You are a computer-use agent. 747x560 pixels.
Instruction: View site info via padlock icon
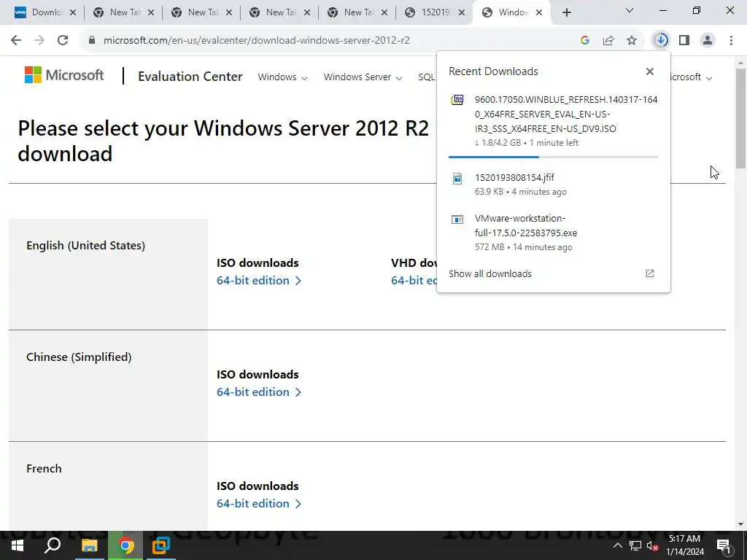(x=92, y=41)
